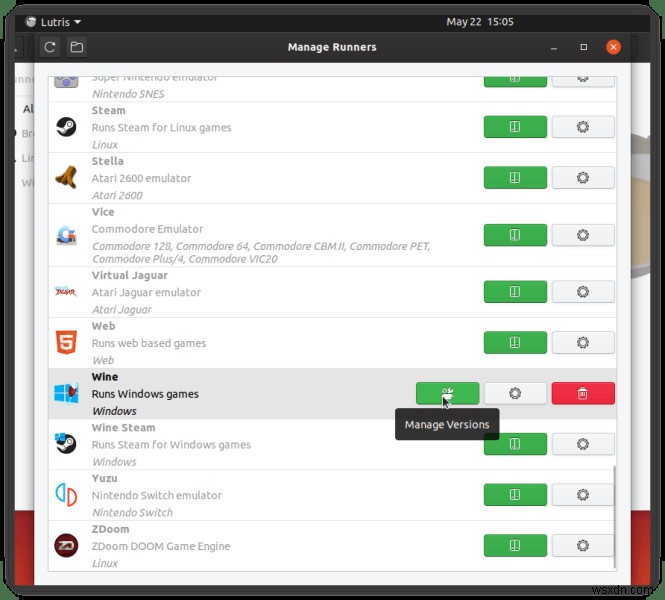This screenshot has width=665, height=600.
Task: Minimize the Manage Runners window
Action: (553, 48)
